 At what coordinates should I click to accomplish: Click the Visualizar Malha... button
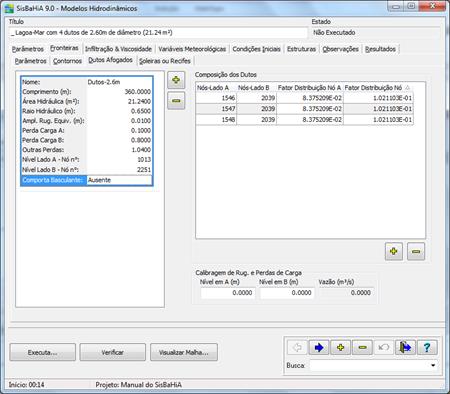(184, 352)
